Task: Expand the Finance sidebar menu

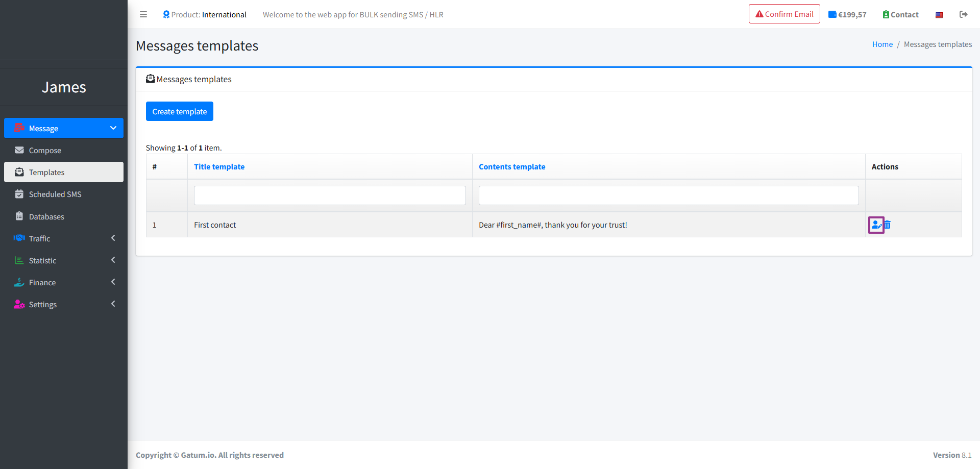Action: click(64, 282)
